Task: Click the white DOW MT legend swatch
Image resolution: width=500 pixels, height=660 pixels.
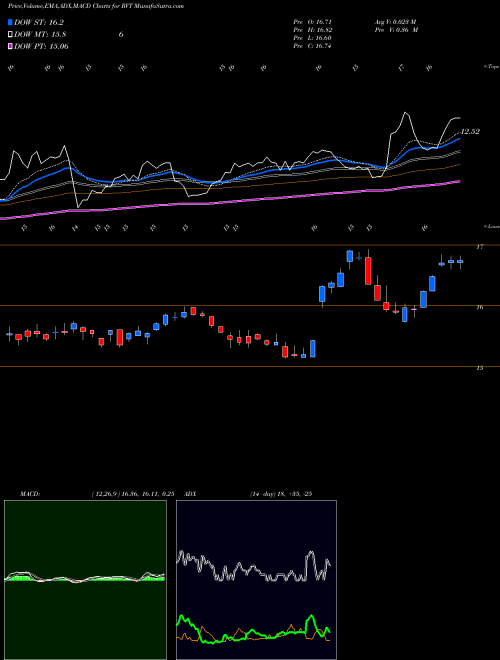Action: pos(11,34)
